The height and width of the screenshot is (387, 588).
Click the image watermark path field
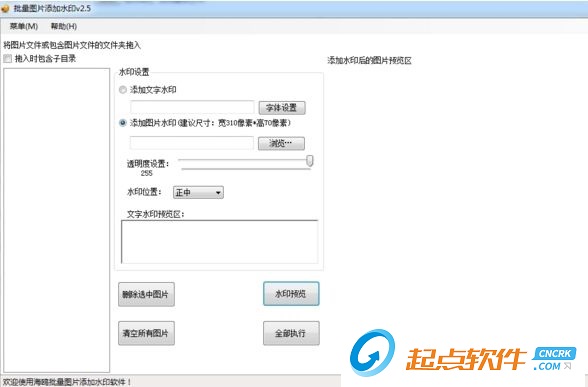(x=192, y=142)
